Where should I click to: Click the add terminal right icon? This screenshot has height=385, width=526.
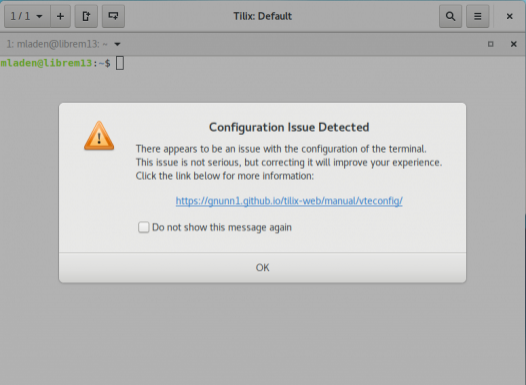86,16
